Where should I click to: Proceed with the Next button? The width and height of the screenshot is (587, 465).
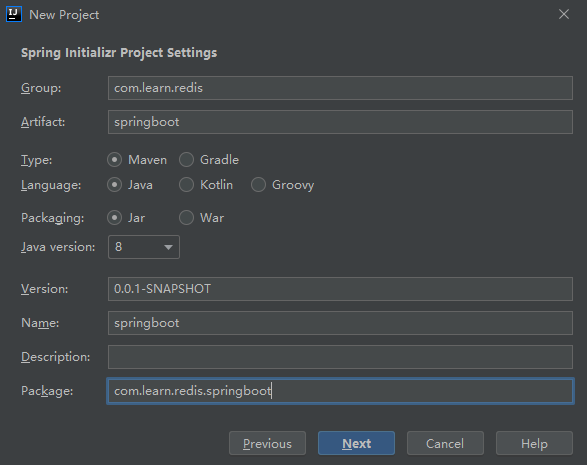356,444
